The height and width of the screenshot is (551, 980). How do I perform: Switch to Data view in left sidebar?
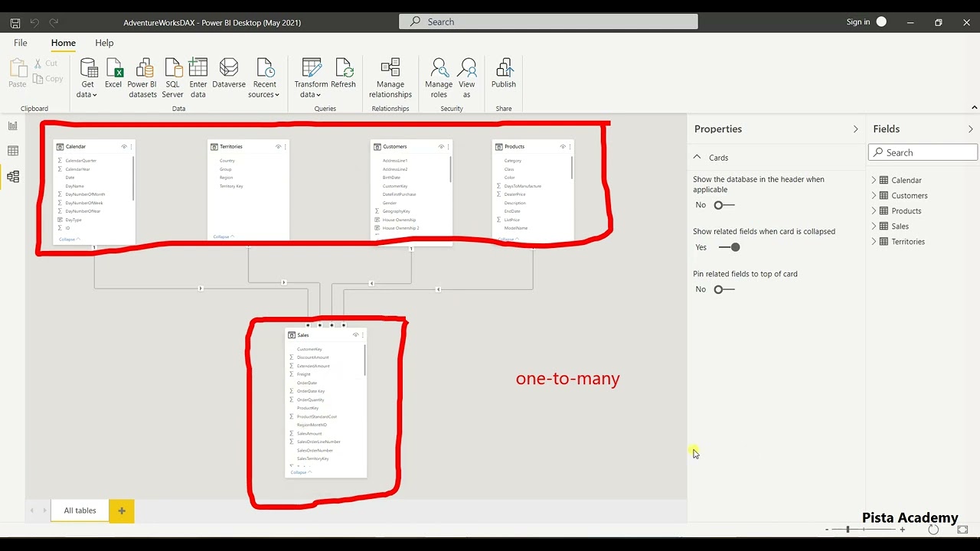(13, 152)
